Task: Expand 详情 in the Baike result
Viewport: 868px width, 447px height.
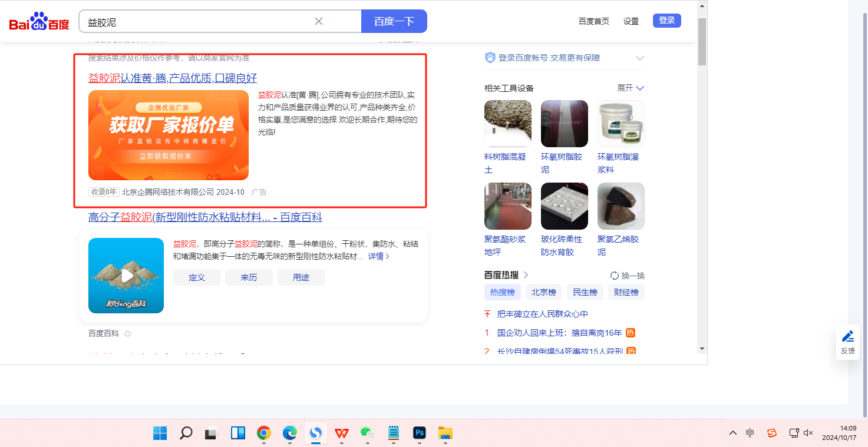Action: point(379,257)
